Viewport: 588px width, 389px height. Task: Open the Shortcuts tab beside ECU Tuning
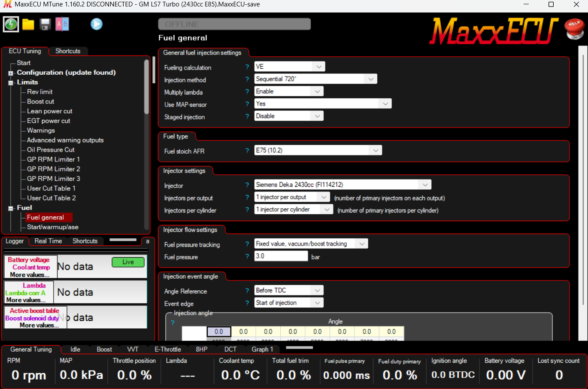point(68,51)
